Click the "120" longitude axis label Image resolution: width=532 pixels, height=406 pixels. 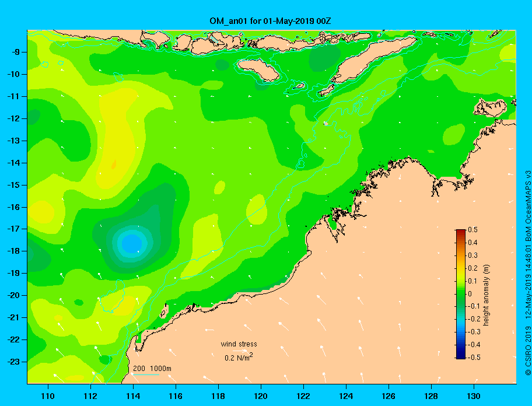[261, 396]
